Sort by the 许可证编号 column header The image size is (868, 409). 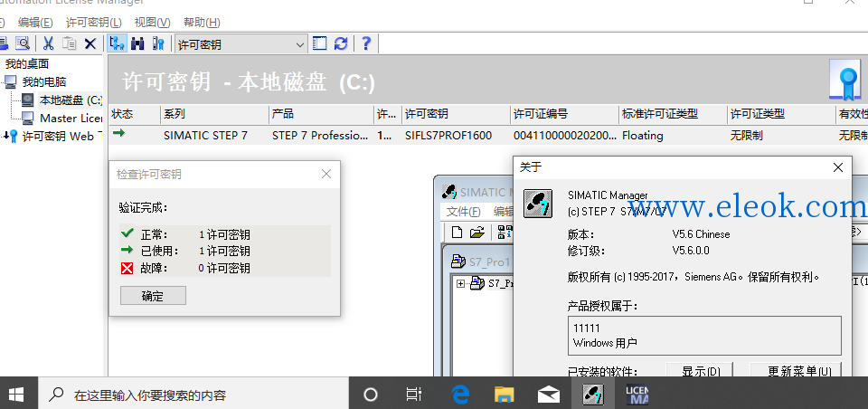pyautogui.click(x=564, y=114)
